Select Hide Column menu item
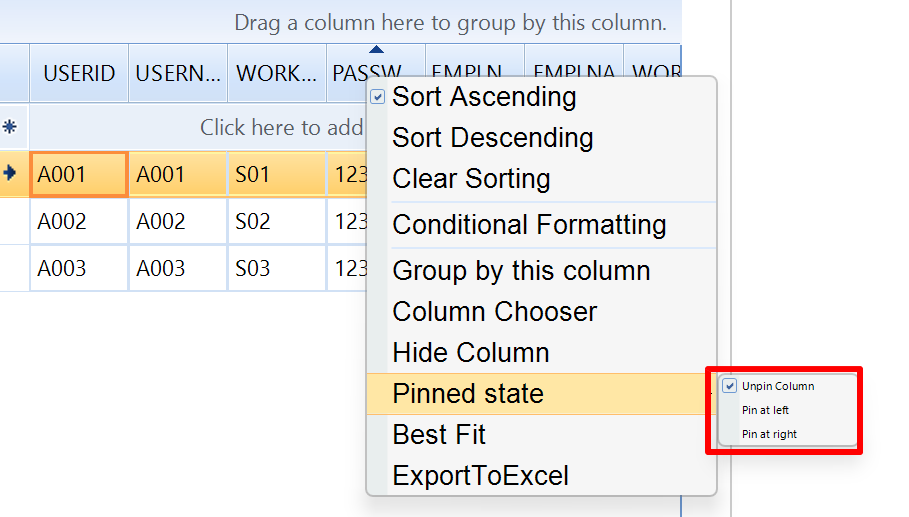The width and height of the screenshot is (909, 517). (470, 353)
